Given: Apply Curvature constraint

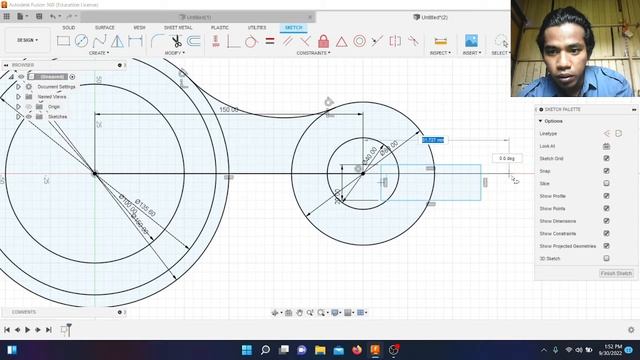Looking at the screenshot, I should point(413,41).
